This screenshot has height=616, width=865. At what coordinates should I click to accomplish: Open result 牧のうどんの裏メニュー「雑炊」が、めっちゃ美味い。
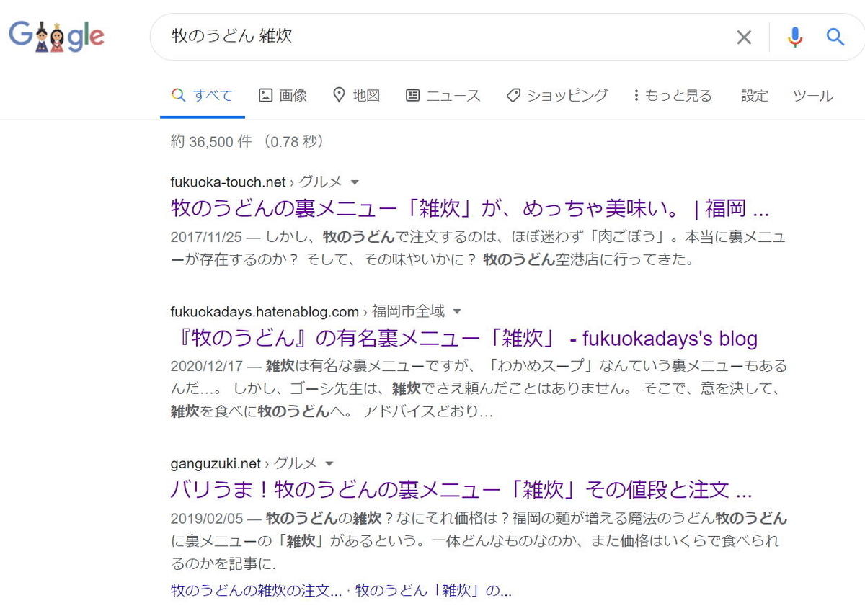coord(470,209)
